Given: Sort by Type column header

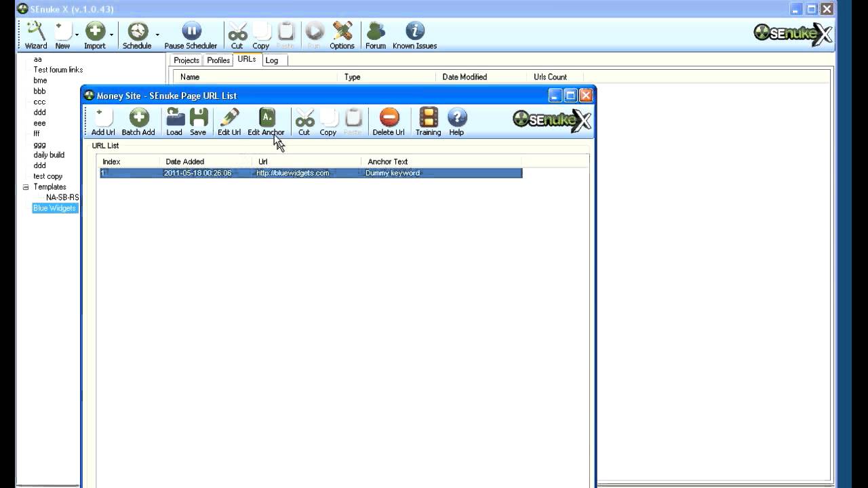Looking at the screenshot, I should tap(388, 77).
